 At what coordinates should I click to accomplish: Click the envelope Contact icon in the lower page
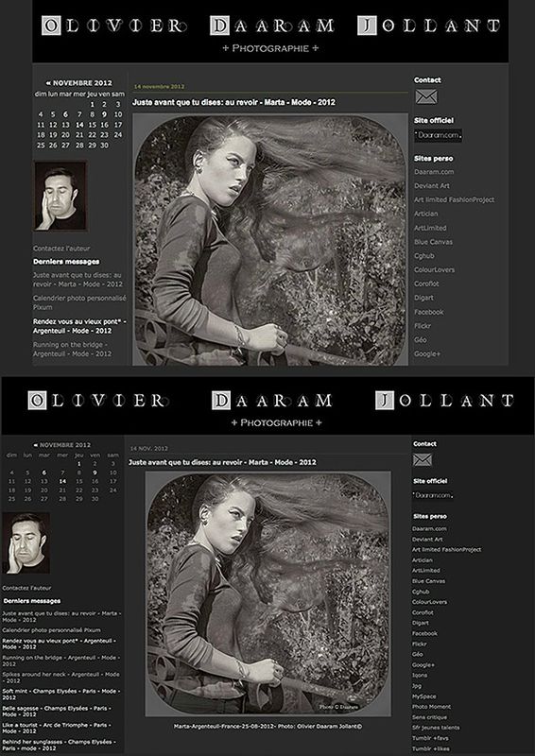(423, 459)
